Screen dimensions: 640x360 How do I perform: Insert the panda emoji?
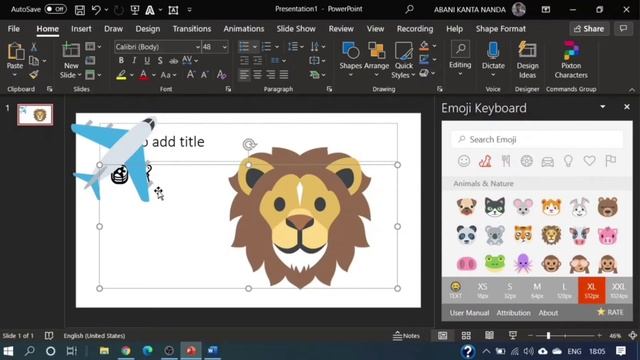[467, 235]
